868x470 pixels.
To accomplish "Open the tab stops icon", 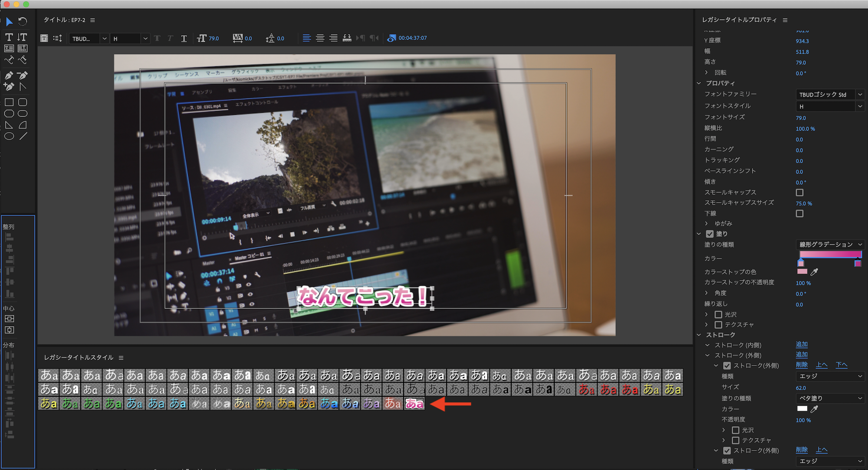I will coord(347,38).
